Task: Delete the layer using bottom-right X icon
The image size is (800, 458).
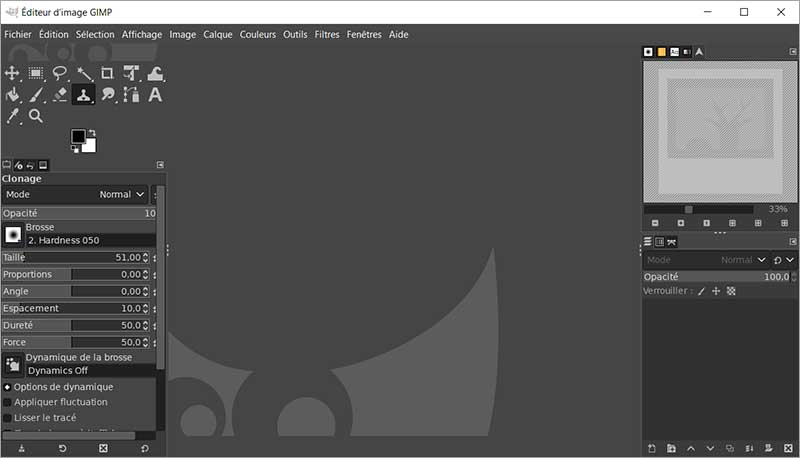Action: click(788, 448)
